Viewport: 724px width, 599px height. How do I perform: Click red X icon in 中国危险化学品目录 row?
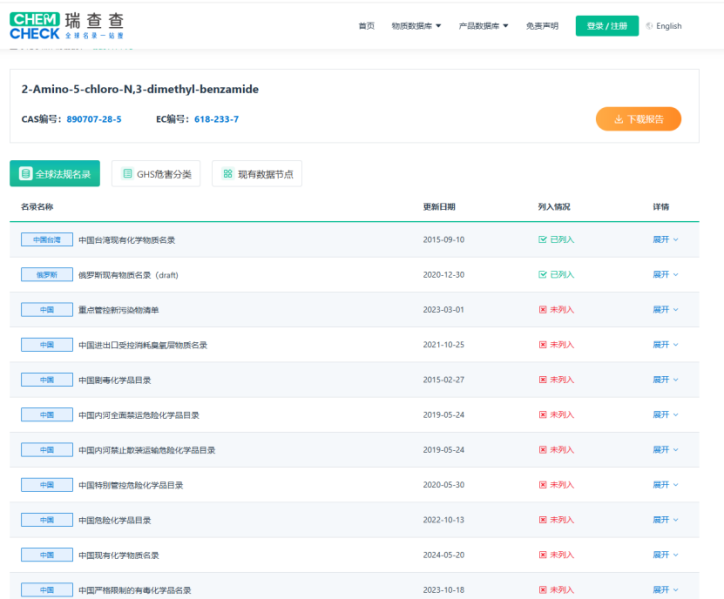pos(543,520)
